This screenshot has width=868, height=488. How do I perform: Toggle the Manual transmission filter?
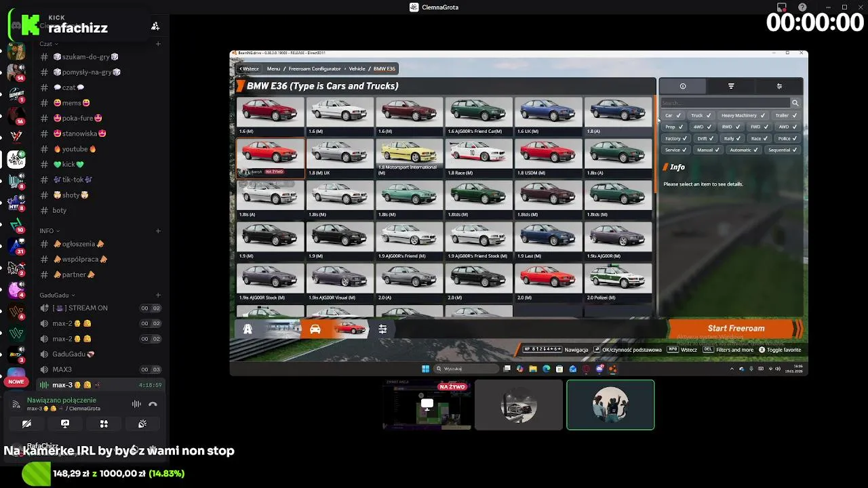tap(708, 150)
